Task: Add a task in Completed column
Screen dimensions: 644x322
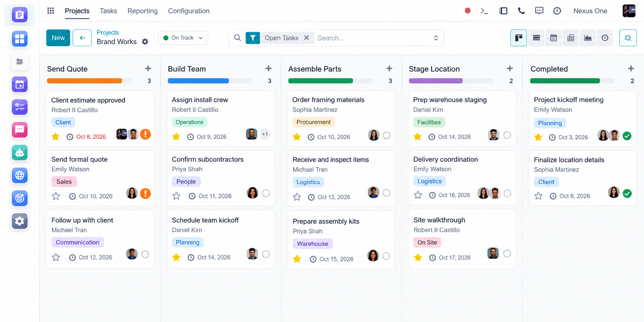Action: point(631,68)
